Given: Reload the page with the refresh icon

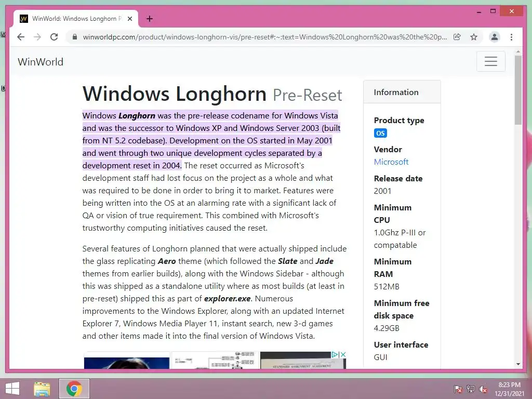Looking at the screenshot, I should (54, 37).
